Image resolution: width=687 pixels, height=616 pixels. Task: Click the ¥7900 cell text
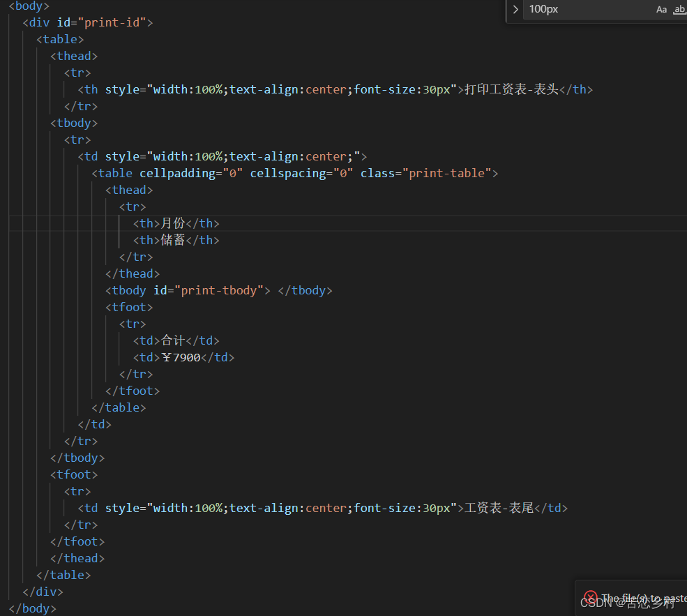point(181,357)
